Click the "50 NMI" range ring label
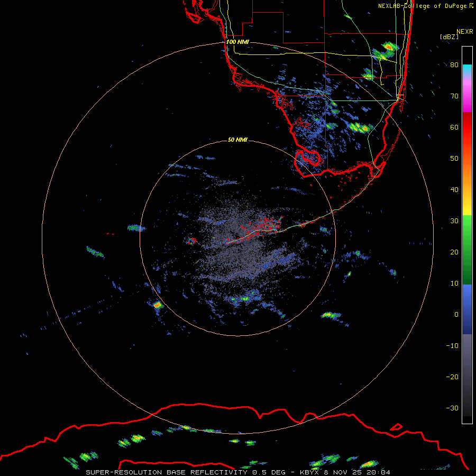Viewport: 476px width, 476px height. (x=237, y=140)
